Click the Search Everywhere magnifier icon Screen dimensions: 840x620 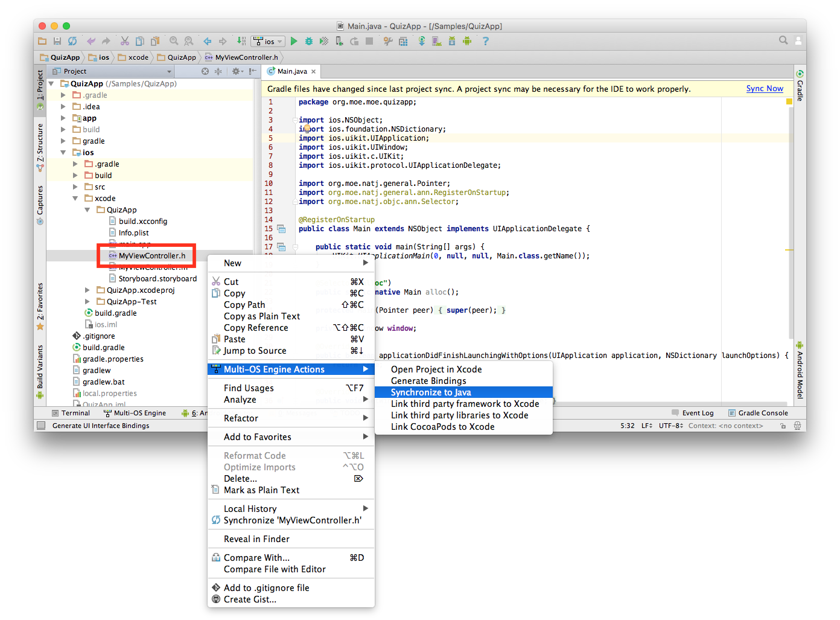point(783,40)
